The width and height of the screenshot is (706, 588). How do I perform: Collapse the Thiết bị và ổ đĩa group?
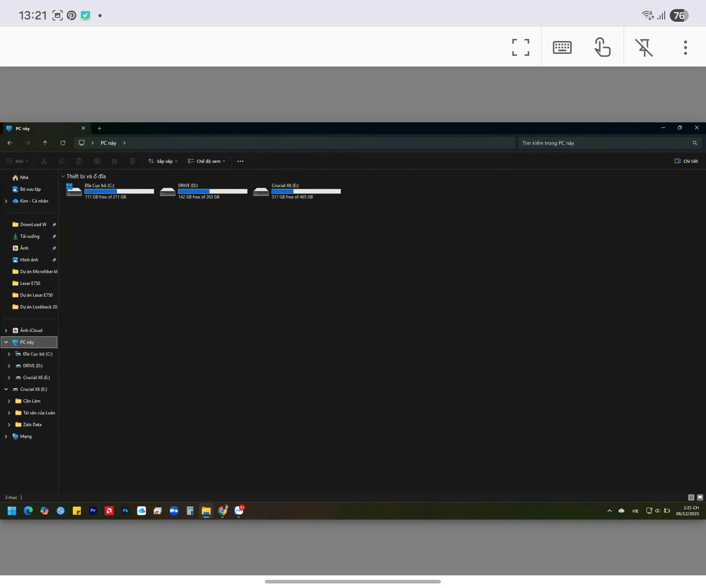pyautogui.click(x=63, y=176)
